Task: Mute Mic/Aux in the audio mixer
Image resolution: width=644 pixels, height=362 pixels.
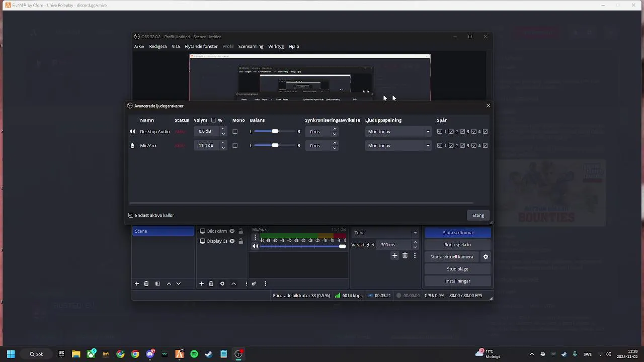Action: [x=255, y=246]
